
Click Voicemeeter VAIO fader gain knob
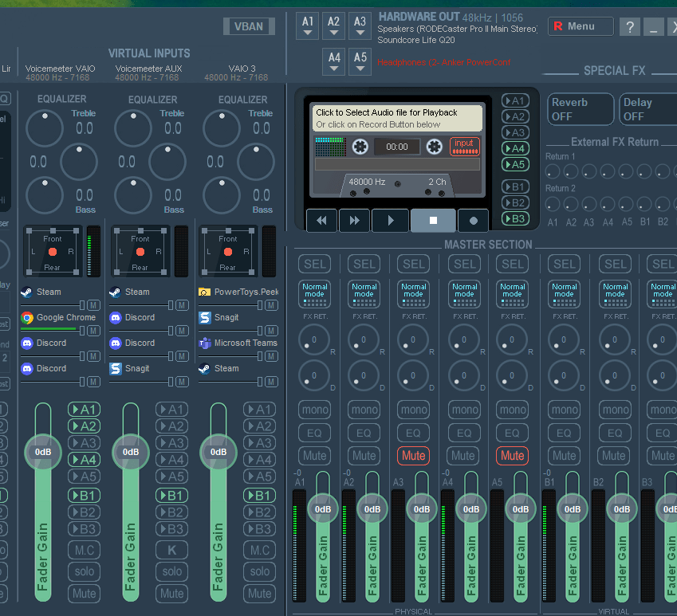(x=43, y=452)
